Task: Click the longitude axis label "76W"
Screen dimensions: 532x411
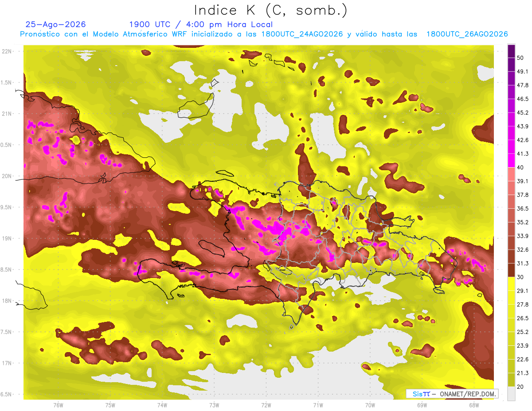Action: click(x=58, y=405)
